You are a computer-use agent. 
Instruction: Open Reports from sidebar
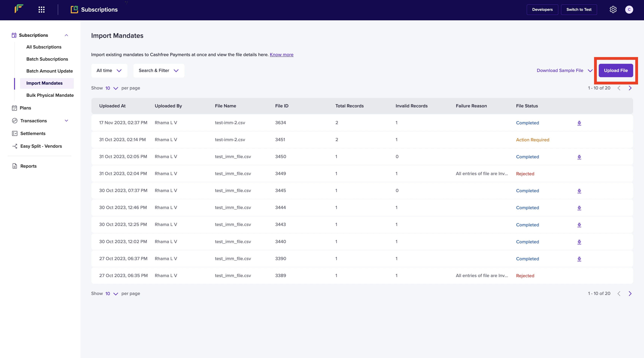(28, 166)
